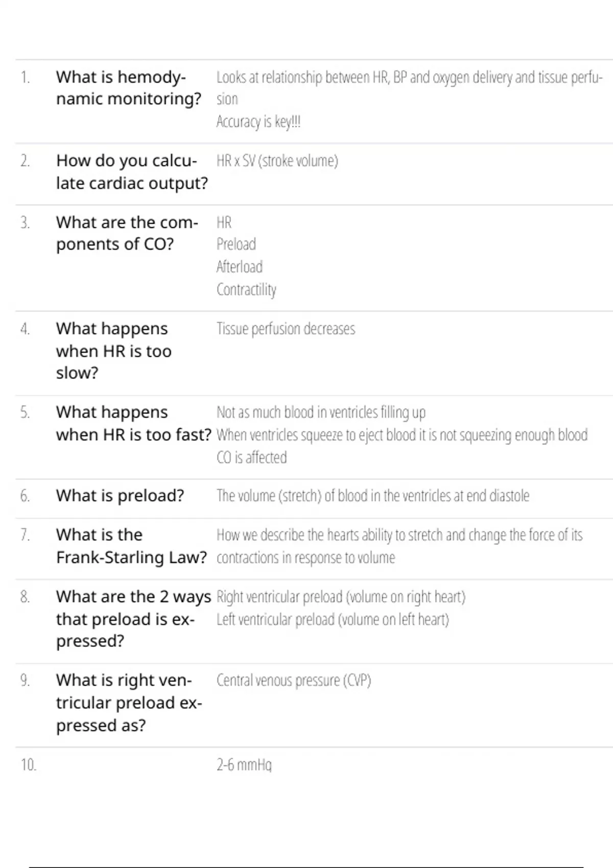Viewport: 613px width, 868px height.
Task: Click the "What is the Frank-Starling Law?" question
Action: [131, 546]
